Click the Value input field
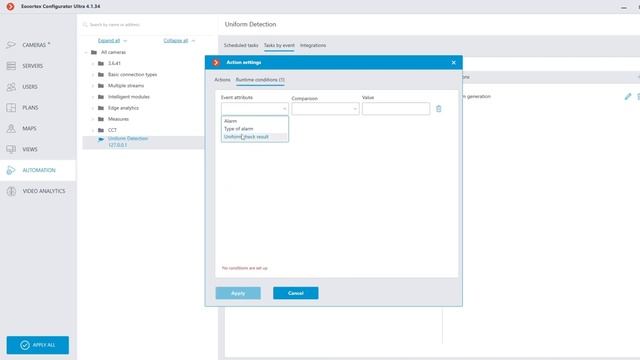This screenshot has width=640, height=360. (396, 109)
